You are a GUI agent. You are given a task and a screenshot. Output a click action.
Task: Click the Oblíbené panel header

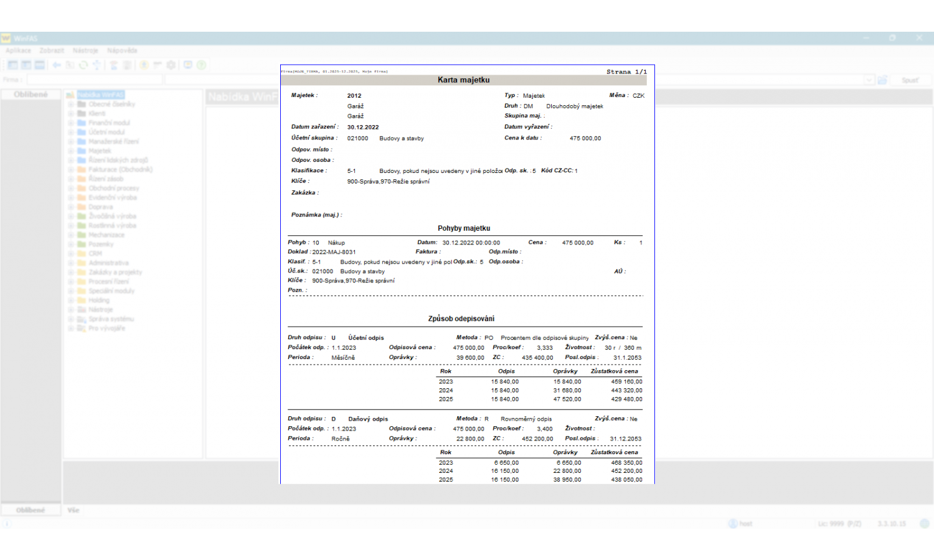[31, 95]
